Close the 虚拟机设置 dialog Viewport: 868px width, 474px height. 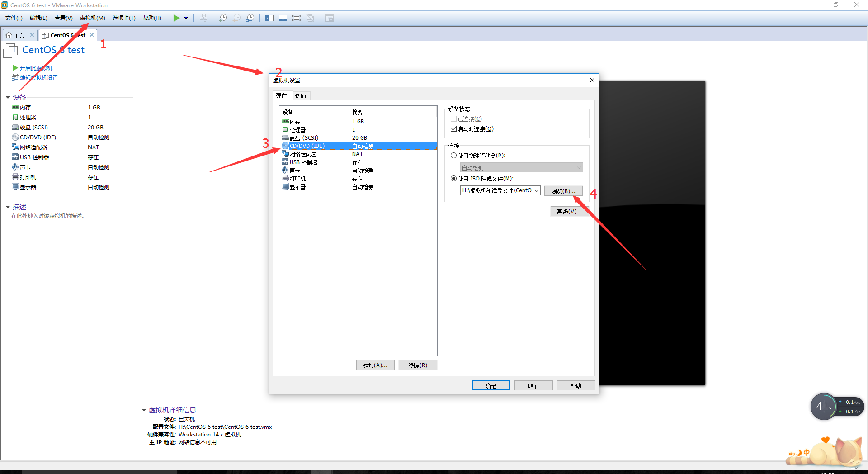592,80
